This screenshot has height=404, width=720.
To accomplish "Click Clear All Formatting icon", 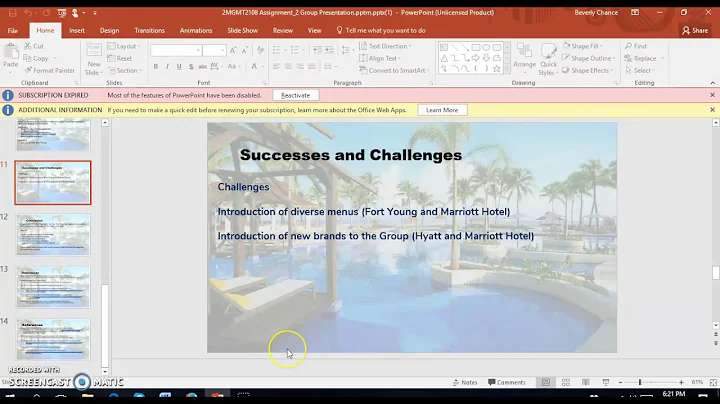I will coord(260,50).
